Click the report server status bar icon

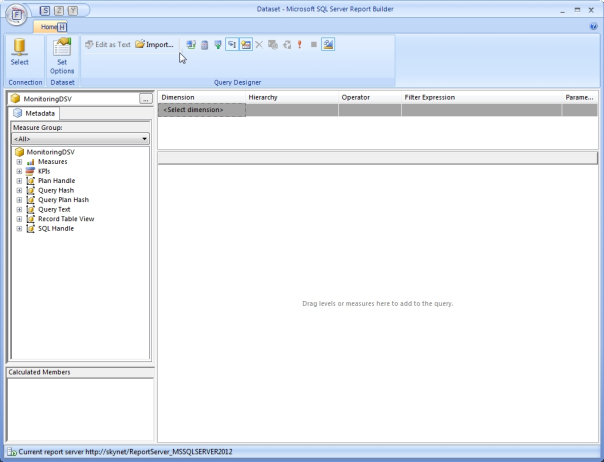point(12,452)
